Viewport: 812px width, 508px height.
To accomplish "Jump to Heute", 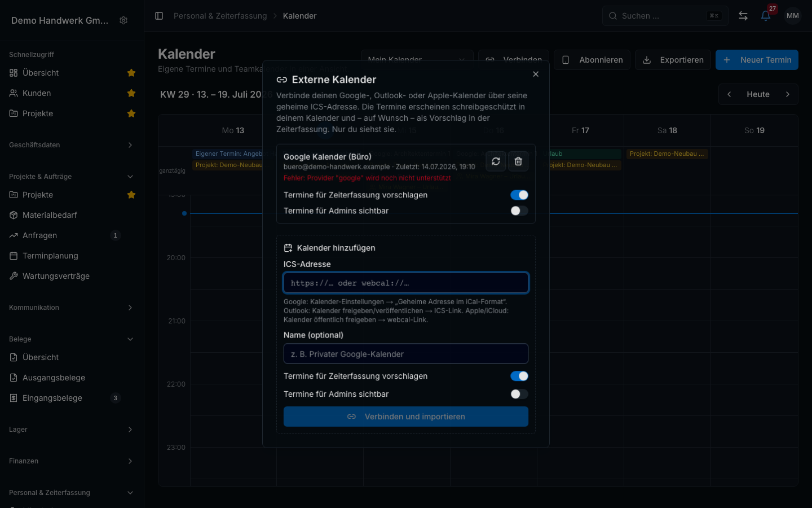I will [x=758, y=94].
